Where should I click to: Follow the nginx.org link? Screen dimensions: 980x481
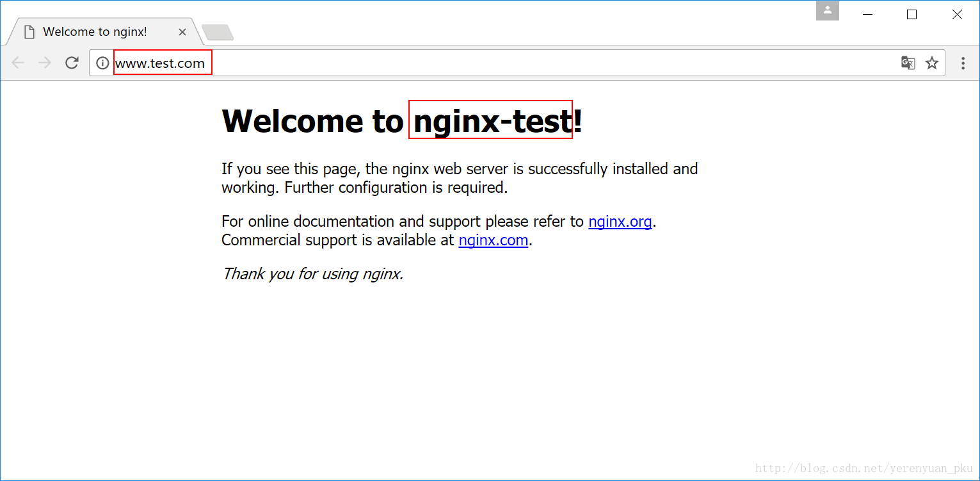pyautogui.click(x=620, y=222)
